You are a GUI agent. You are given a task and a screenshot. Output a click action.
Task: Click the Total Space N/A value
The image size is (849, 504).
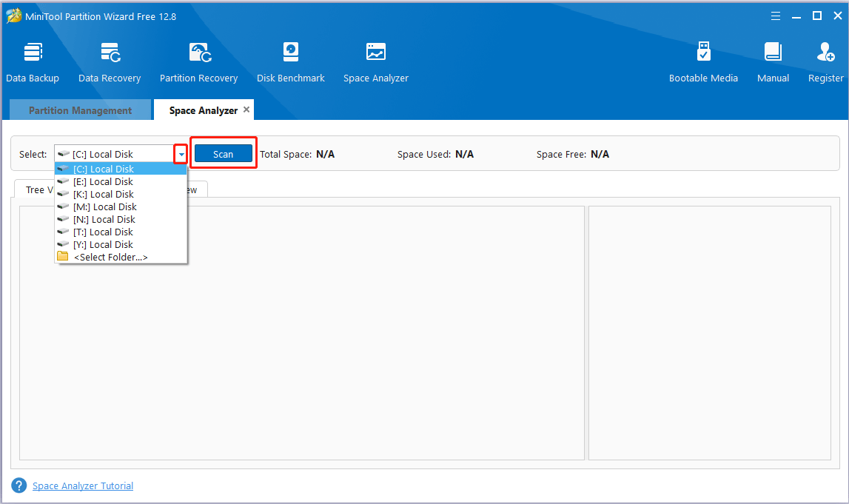pyautogui.click(x=326, y=154)
